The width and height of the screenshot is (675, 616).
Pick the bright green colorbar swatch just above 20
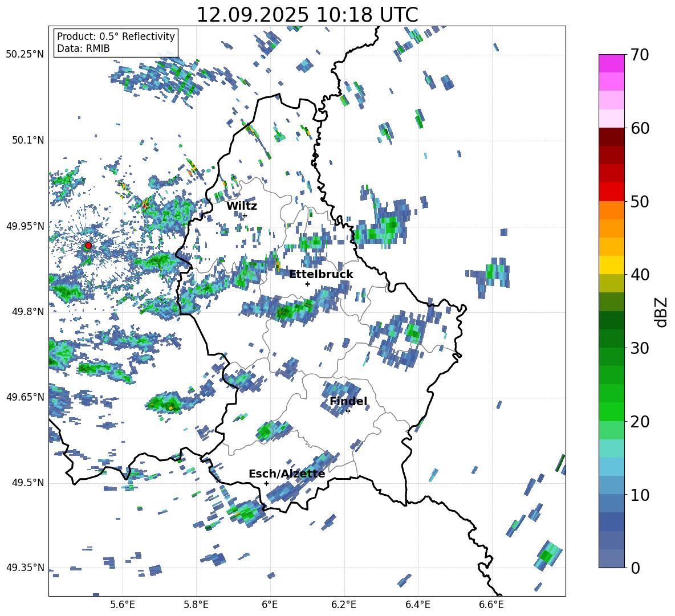click(x=611, y=411)
